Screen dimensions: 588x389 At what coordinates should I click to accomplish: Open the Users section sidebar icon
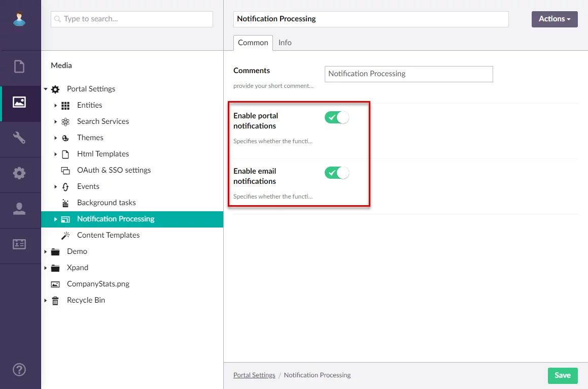coord(19,209)
